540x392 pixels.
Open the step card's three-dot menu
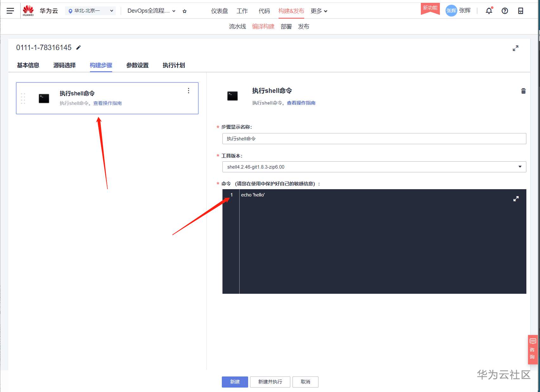pos(189,91)
